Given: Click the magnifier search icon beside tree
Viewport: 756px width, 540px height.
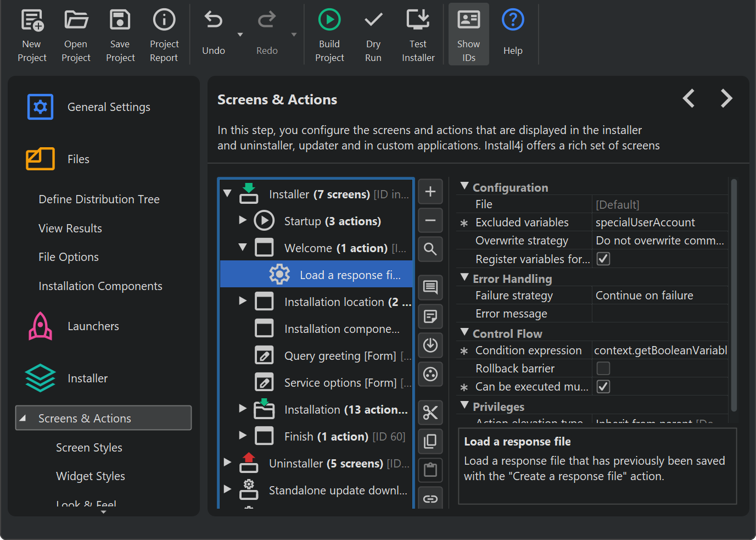Looking at the screenshot, I should click(430, 249).
